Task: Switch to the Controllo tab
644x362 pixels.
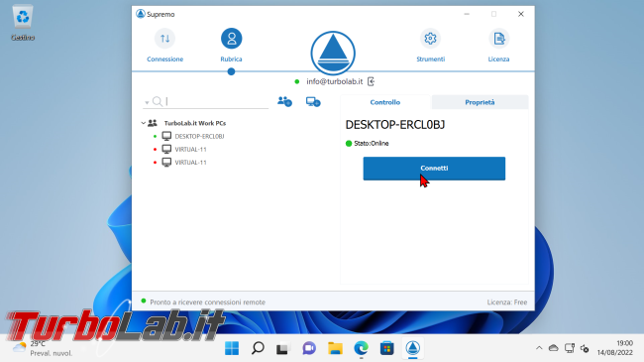Action: tap(385, 102)
